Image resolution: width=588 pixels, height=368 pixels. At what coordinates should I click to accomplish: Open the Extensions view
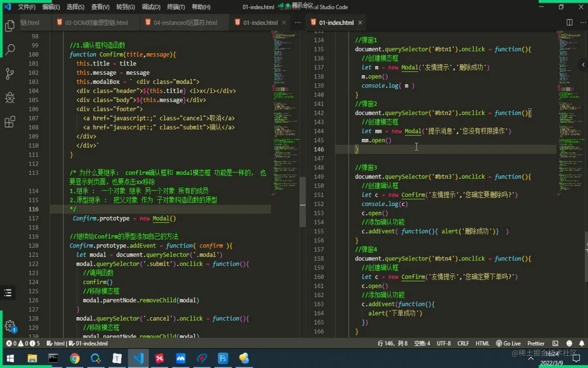point(10,122)
